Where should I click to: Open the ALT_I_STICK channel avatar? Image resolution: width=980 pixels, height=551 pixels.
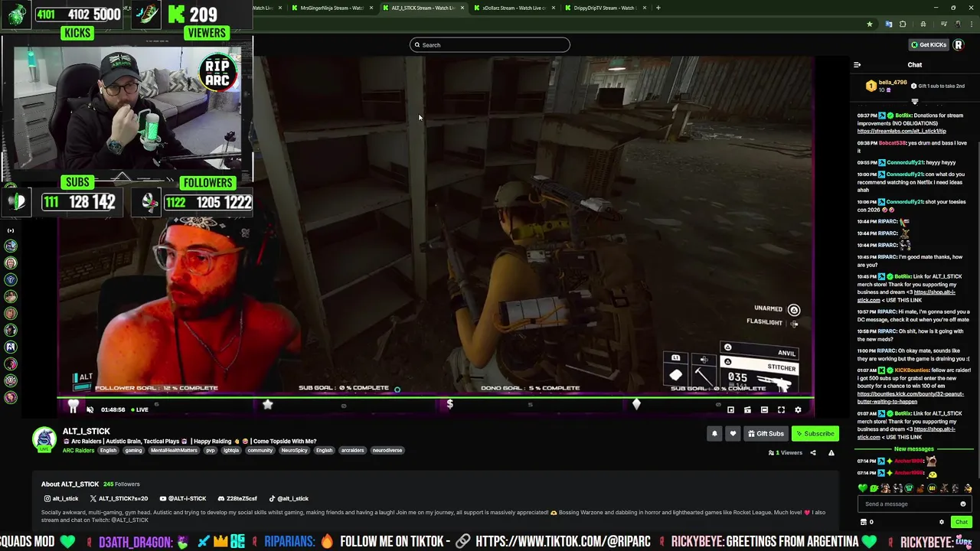click(x=44, y=439)
